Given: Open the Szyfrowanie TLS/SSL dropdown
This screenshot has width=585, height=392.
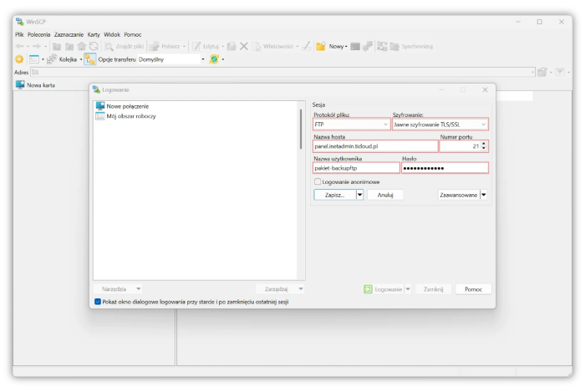Looking at the screenshot, I should pos(440,125).
